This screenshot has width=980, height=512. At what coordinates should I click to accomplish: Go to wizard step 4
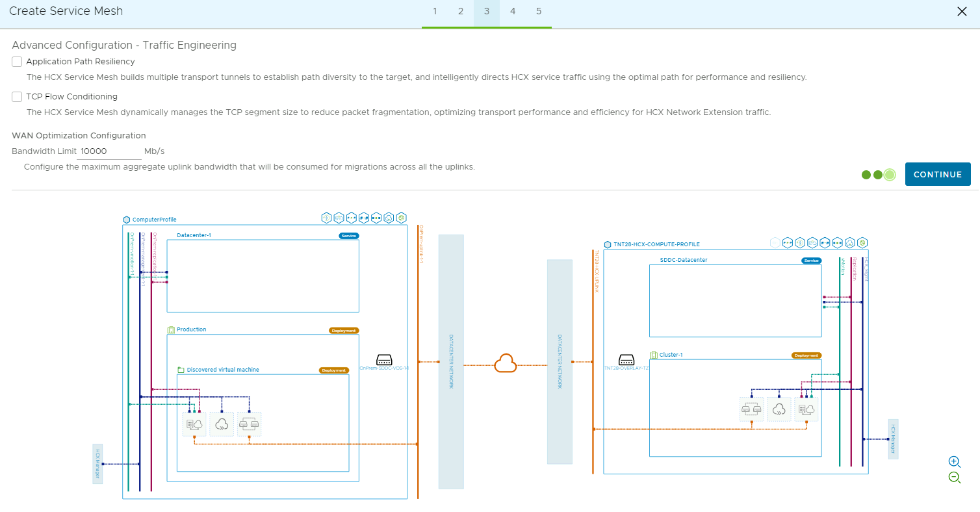pos(513,12)
